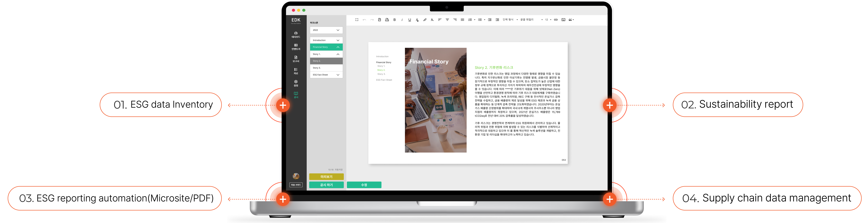Screen dimensions: 868x223
Task: Click plus hotspot for Sustainability report
Action: pos(610,105)
